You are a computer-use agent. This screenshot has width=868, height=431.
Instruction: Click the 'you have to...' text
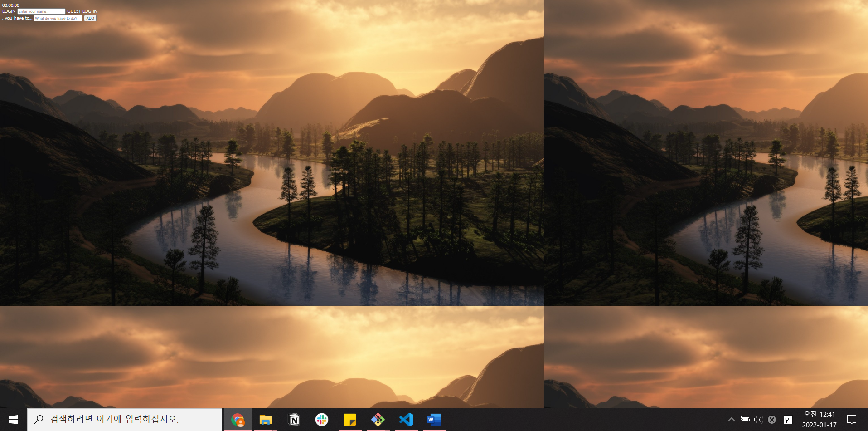point(19,18)
